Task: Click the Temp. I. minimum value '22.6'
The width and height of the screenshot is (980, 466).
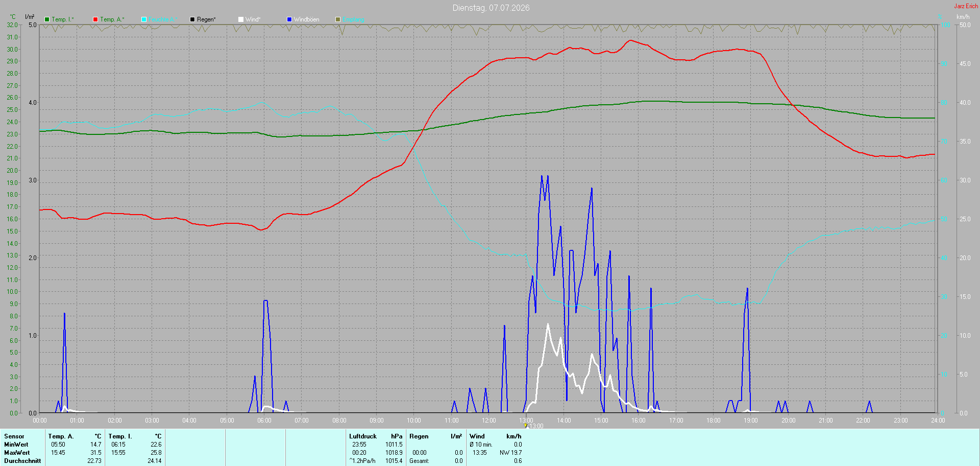Action: (156, 445)
